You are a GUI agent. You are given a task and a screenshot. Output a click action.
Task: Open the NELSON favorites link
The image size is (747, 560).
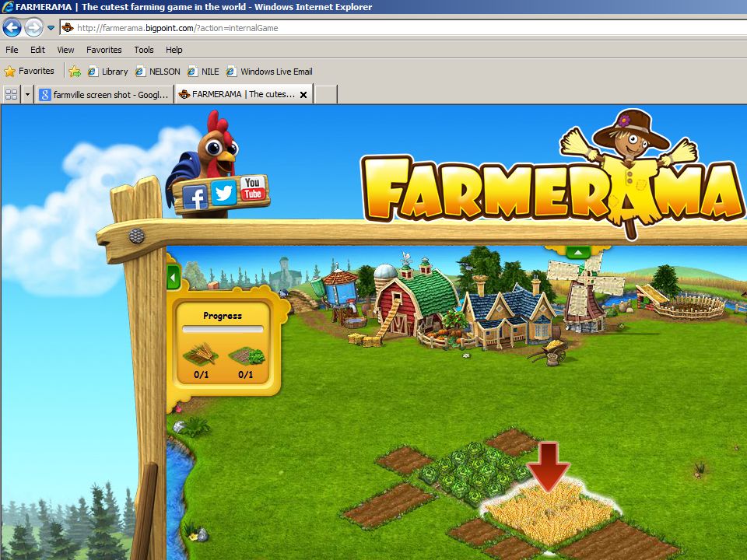(x=158, y=72)
